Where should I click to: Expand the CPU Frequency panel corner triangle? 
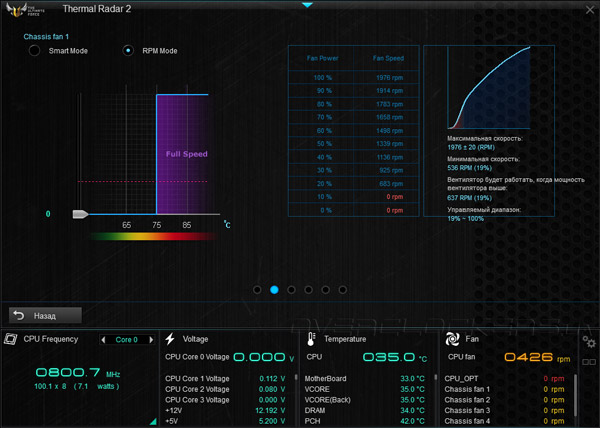tap(153, 421)
